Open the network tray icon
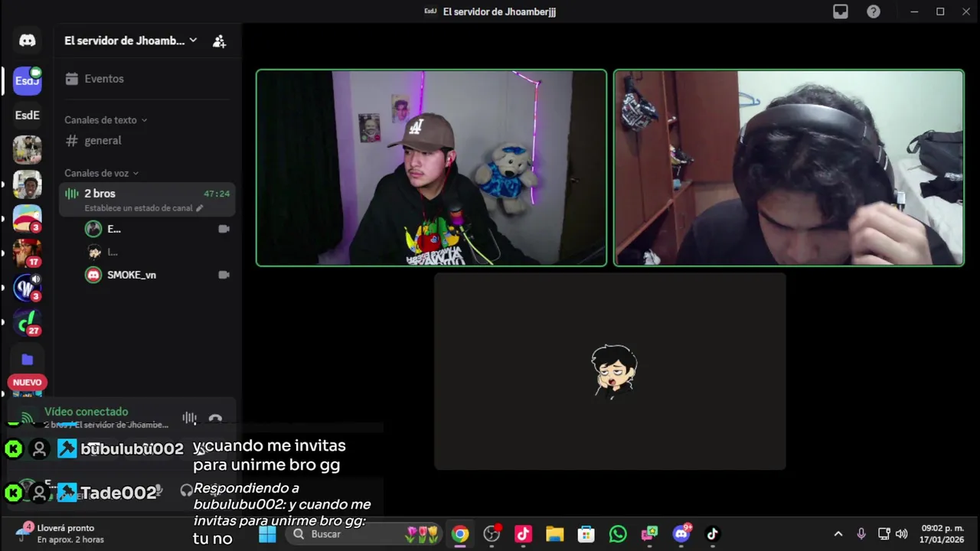The image size is (980, 551). coord(884,533)
